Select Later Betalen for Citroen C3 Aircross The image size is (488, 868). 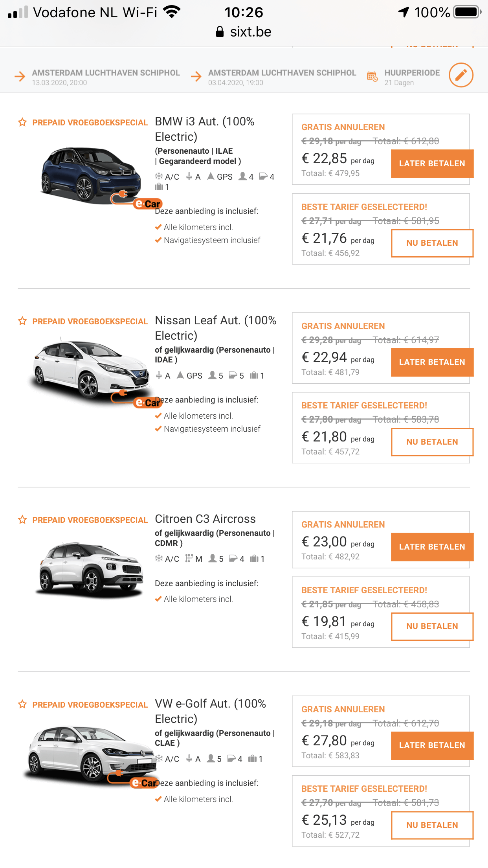pos(432,547)
